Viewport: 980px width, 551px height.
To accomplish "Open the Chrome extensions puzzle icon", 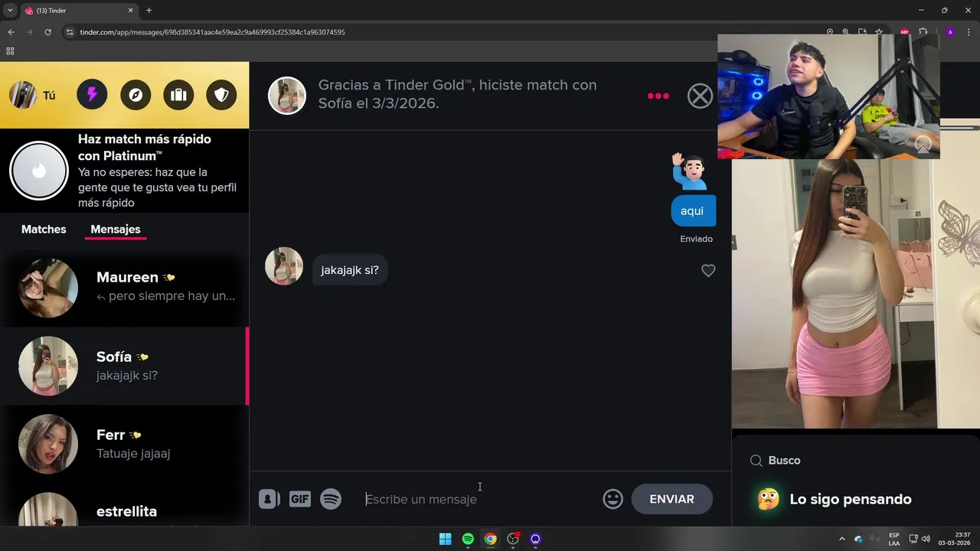I will point(923,32).
